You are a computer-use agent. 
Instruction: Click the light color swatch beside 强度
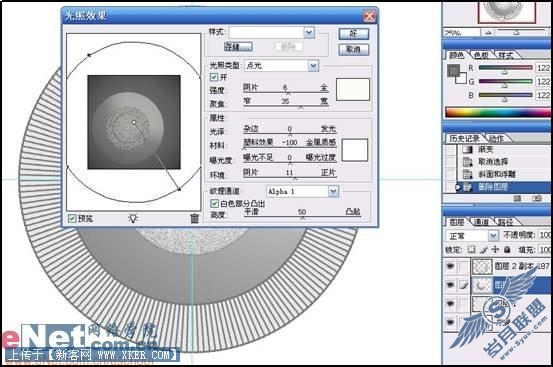(353, 89)
